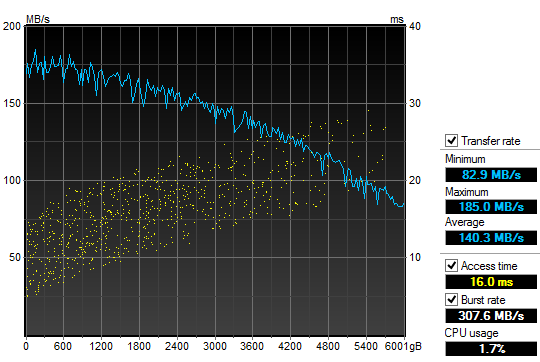
Task: Select the Minimum value 82.9 MB/s
Action: [491, 175]
